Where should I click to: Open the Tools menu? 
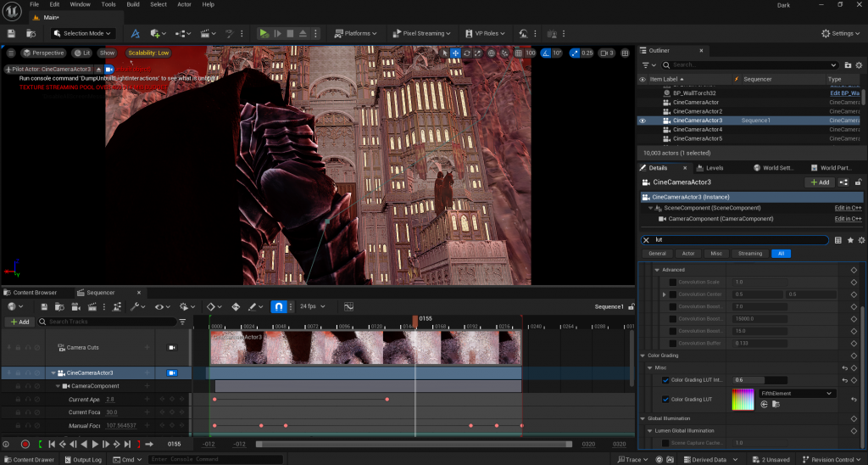coord(108,4)
